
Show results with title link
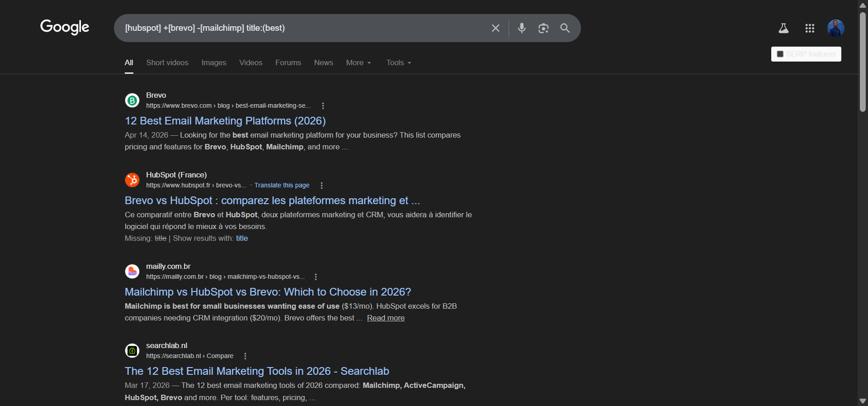(x=242, y=239)
